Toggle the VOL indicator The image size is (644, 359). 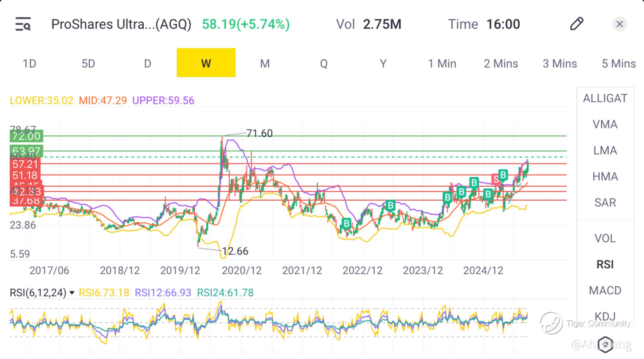coord(605,238)
